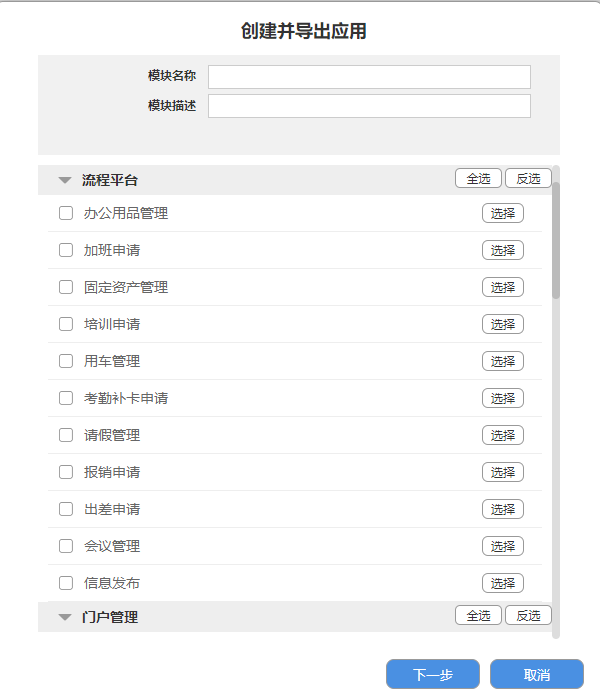The width and height of the screenshot is (600, 698).
Task: Click 全选 in 流程平台 header
Action: [478, 179]
